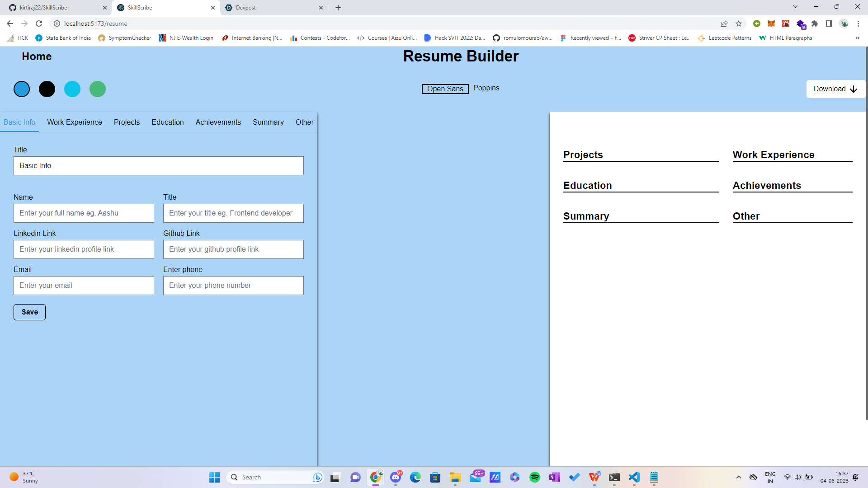868x488 pixels.
Task: Open new browser tab with plus icon
Action: [x=338, y=8]
